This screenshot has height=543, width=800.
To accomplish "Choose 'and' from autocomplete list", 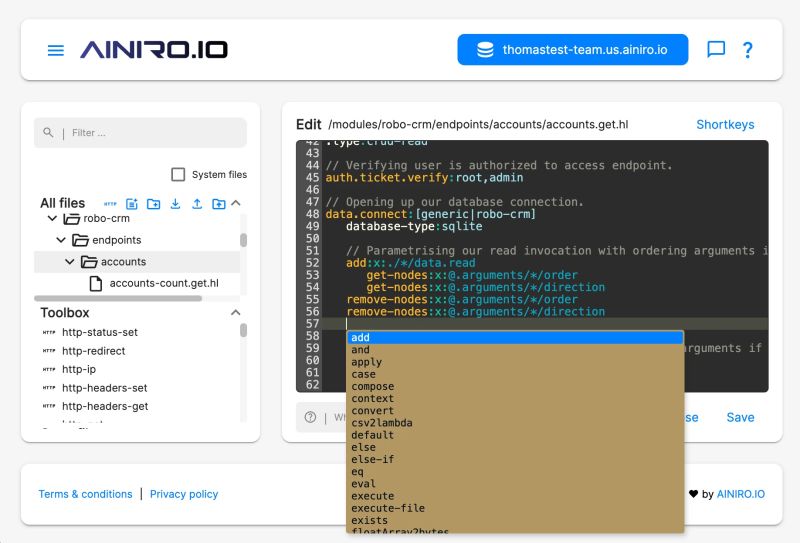I will click(x=515, y=350).
